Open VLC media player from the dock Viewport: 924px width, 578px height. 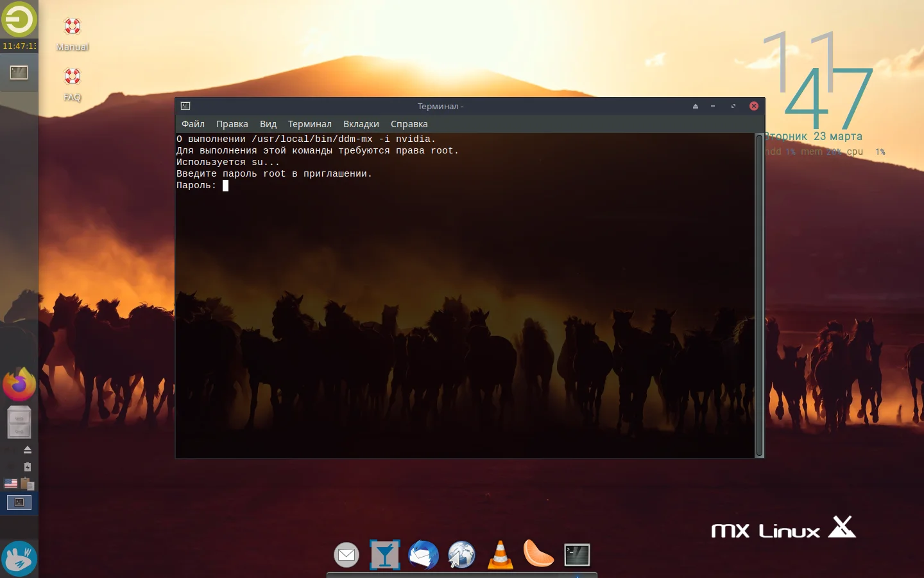[500, 554]
